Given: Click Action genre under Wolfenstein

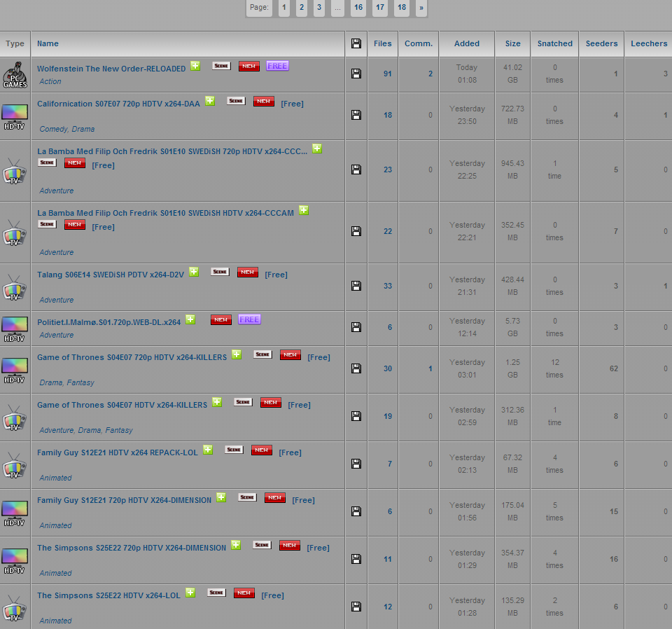Looking at the screenshot, I should 50,81.
